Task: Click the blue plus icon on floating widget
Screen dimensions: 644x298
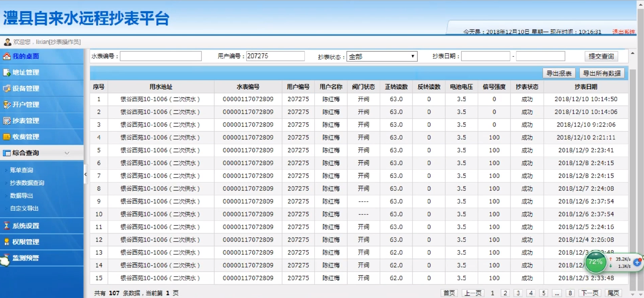Action: pyautogui.click(x=637, y=262)
